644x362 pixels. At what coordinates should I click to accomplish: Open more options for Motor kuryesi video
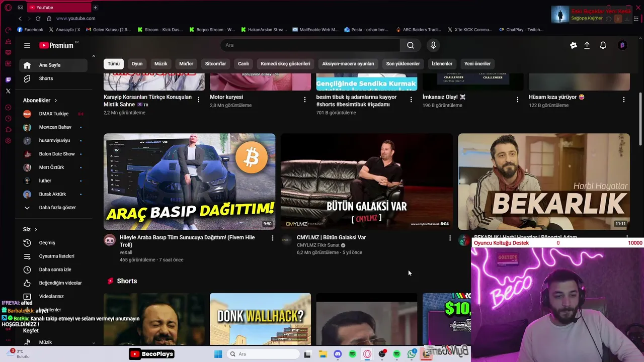[304, 100]
